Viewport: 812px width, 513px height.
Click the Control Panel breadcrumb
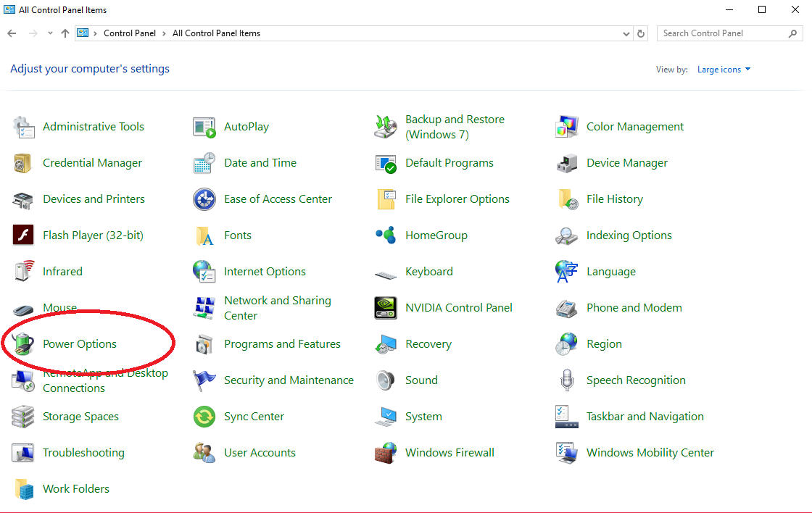(130, 33)
